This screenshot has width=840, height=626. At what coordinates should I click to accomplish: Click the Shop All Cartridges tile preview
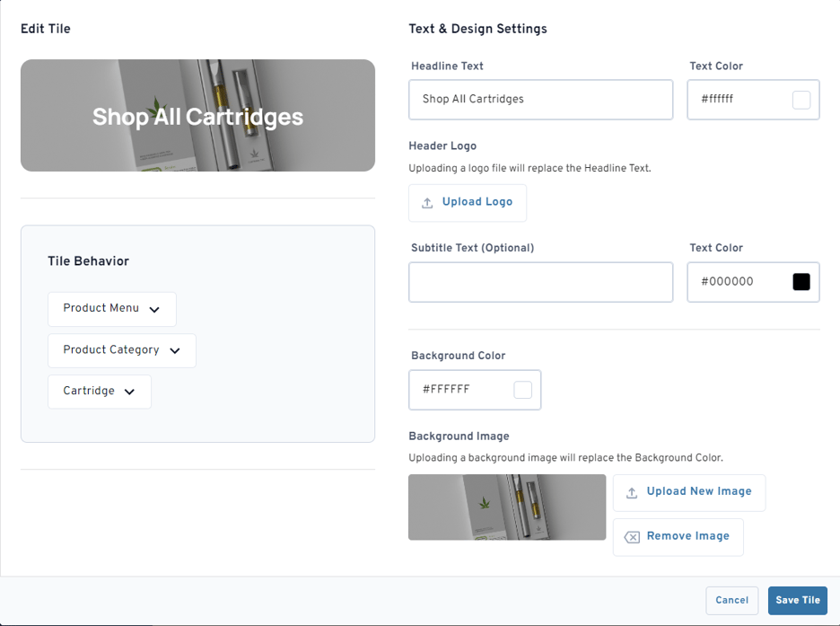197,116
